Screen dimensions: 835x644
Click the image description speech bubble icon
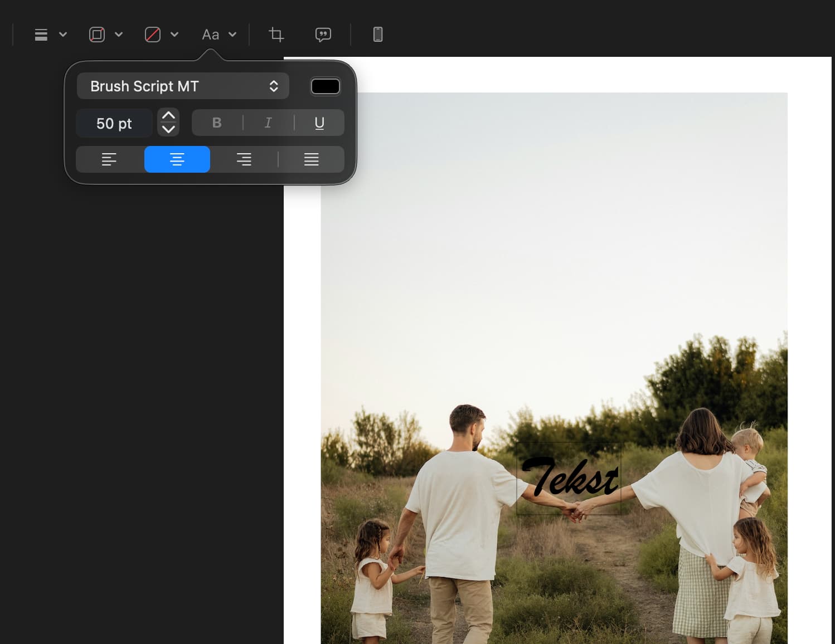(323, 35)
